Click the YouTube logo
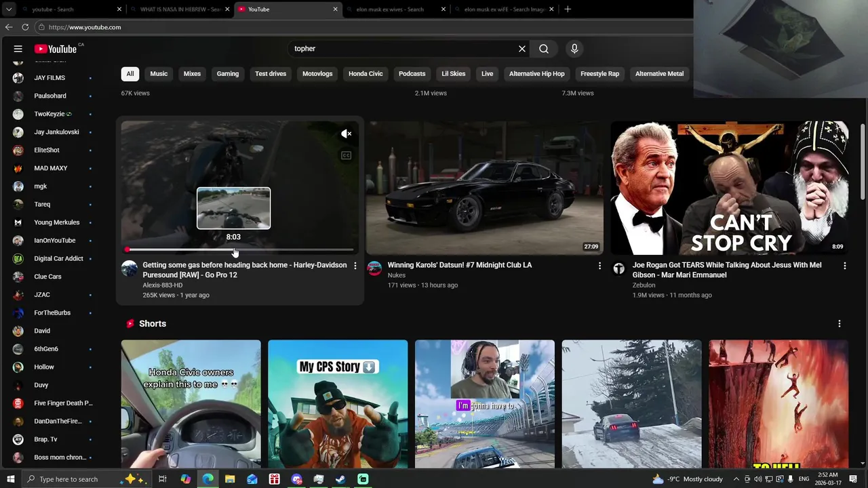 click(x=56, y=49)
